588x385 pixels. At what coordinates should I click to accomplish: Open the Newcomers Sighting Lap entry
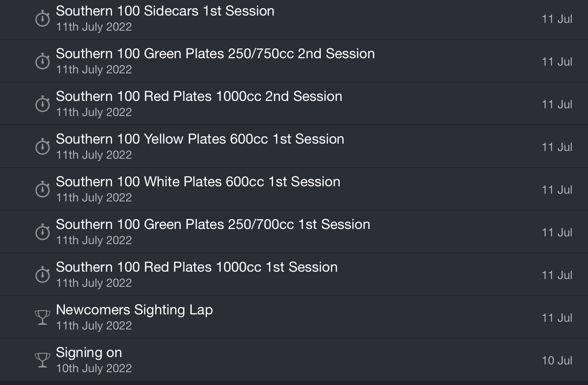coord(294,317)
